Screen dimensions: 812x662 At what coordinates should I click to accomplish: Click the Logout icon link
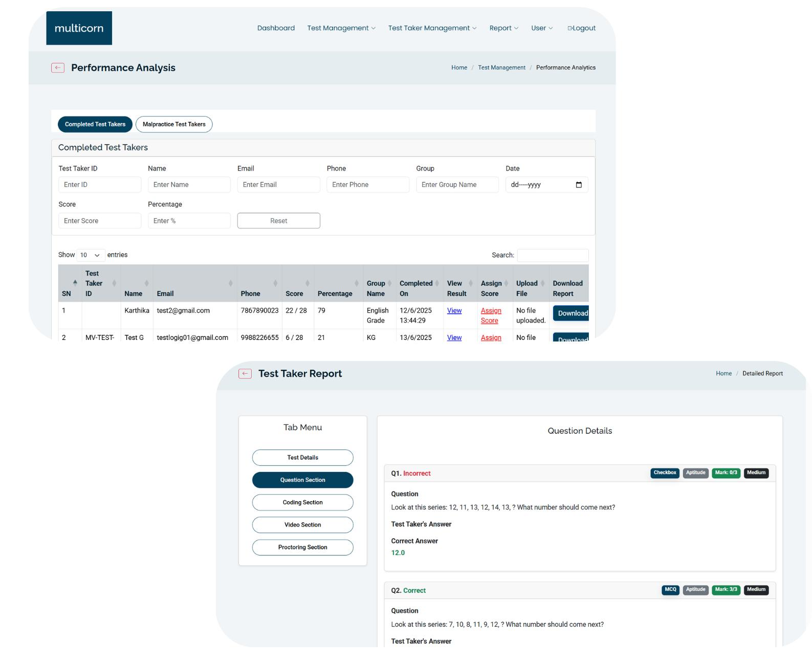coord(581,28)
